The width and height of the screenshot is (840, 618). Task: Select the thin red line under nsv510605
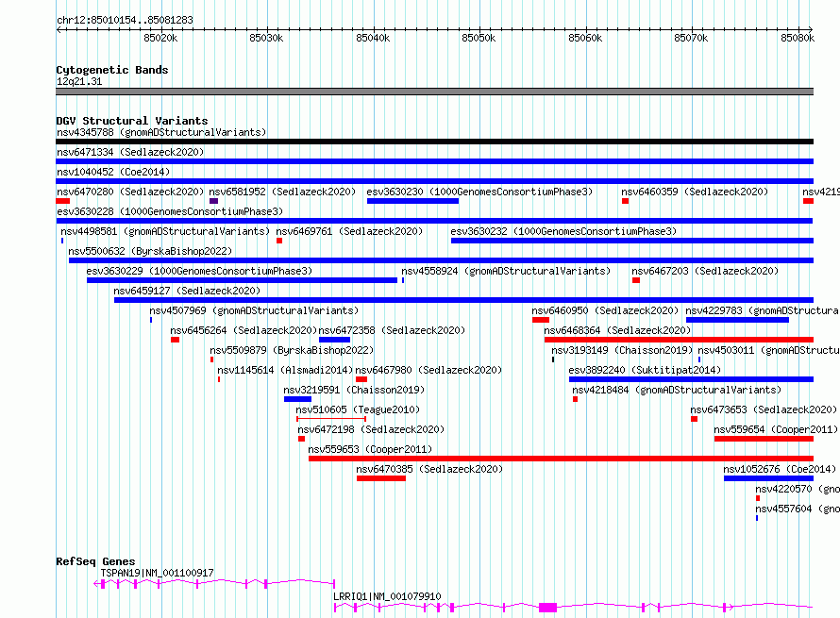click(x=331, y=418)
